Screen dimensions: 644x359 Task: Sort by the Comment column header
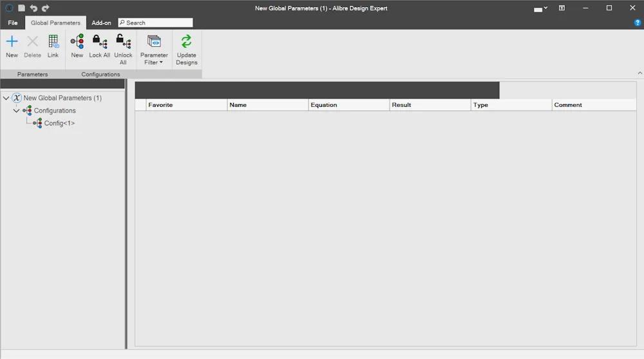coord(594,105)
